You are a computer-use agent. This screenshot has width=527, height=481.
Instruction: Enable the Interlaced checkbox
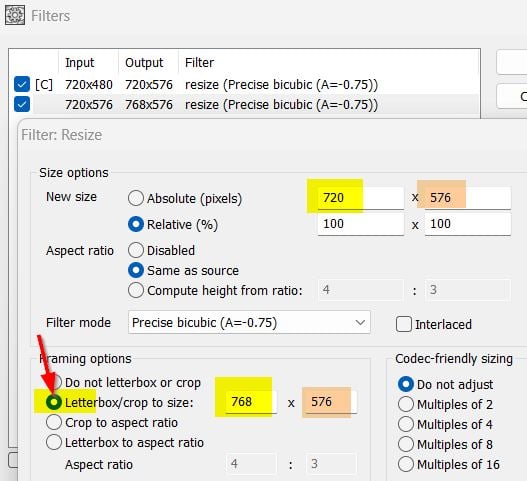point(404,324)
